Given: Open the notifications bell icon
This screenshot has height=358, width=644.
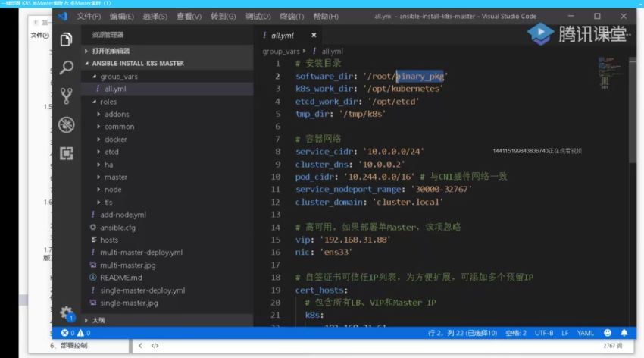Looking at the screenshot, I should pyautogui.click(x=624, y=333).
